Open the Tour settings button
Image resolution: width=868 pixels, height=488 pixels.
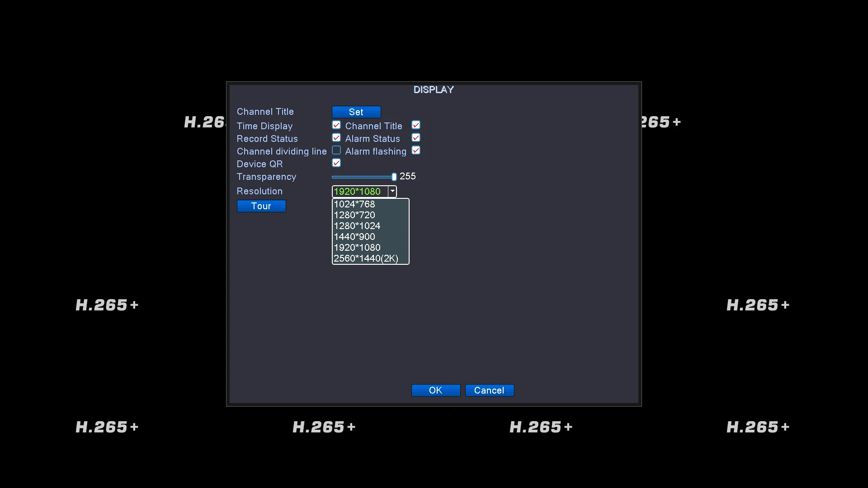point(261,206)
